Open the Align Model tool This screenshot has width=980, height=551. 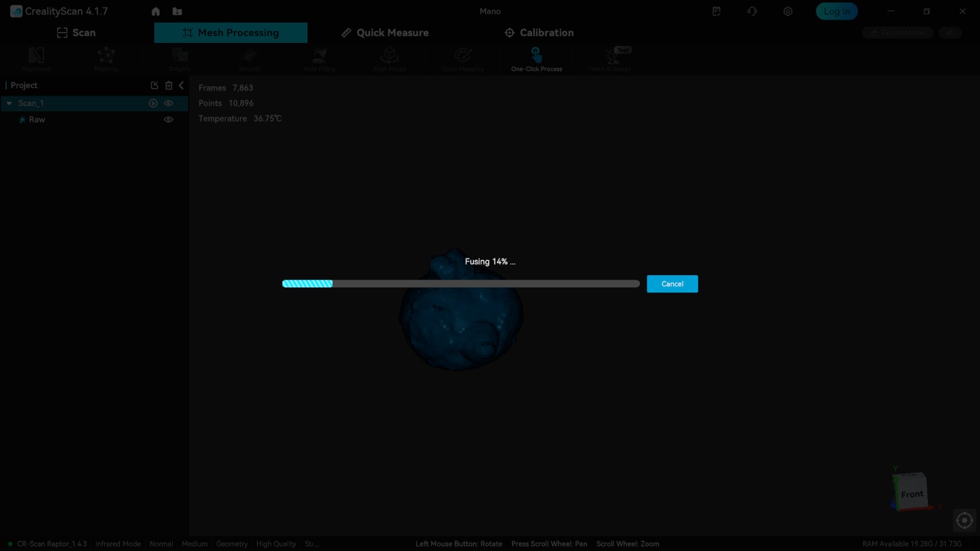(390, 59)
